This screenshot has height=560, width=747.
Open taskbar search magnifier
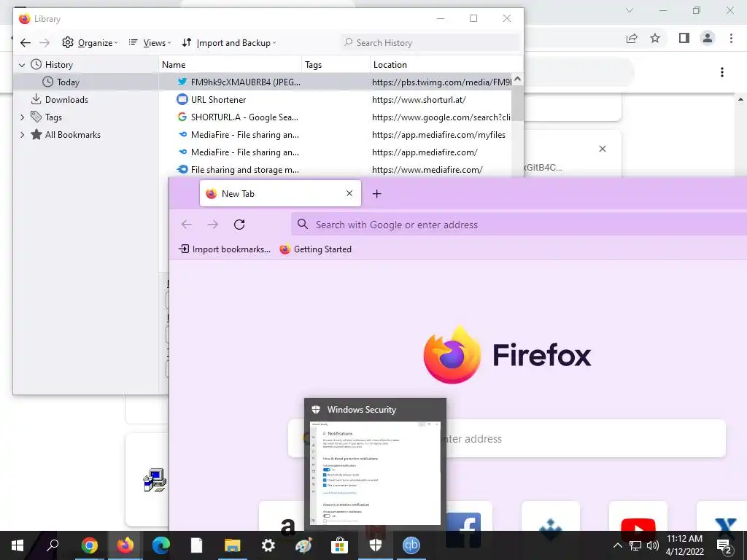coord(53,545)
